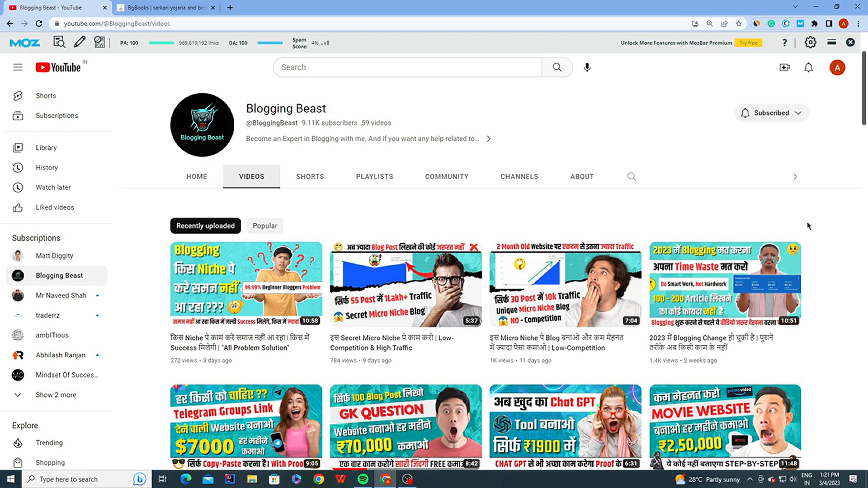Viewport: 868px width, 488px height.
Task: Open Task View on the taskbar
Action: point(163,479)
